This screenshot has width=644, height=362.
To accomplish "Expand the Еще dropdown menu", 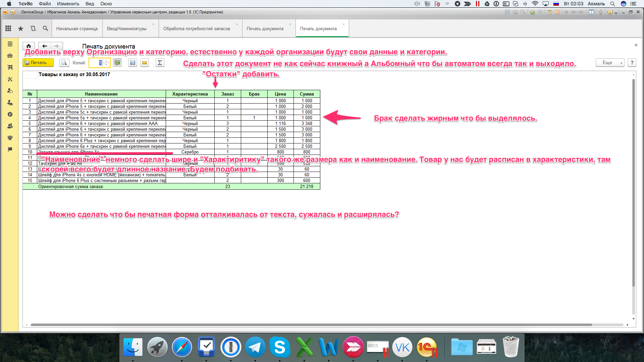I will coord(609,63).
